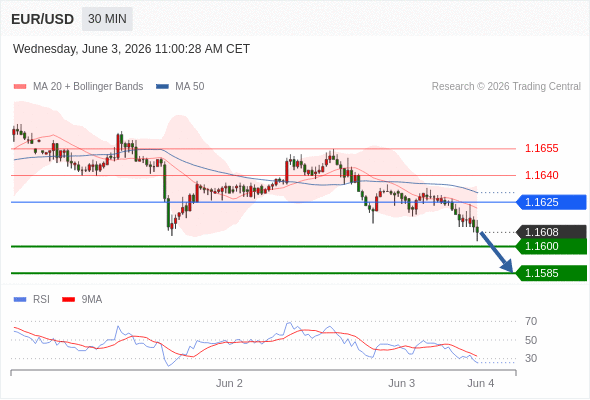Click the MA 50 blue legend swatch
This screenshot has width=590, height=400.
[x=162, y=87]
